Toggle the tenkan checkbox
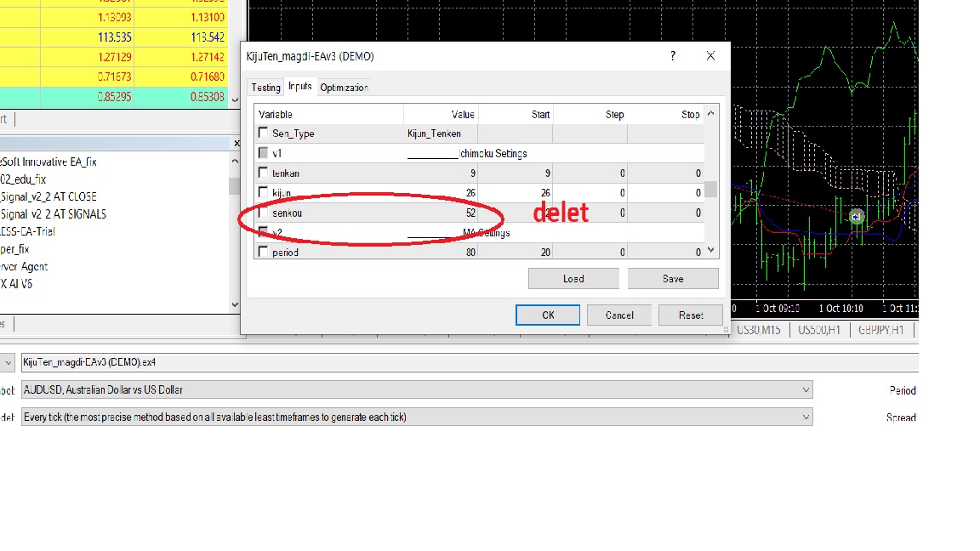Viewport: 980px width, 551px height. pos(263,173)
